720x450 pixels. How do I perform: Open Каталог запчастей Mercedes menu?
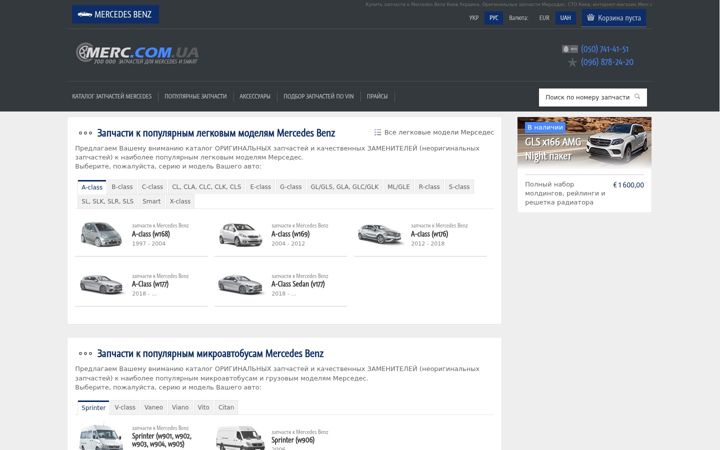[x=112, y=96]
